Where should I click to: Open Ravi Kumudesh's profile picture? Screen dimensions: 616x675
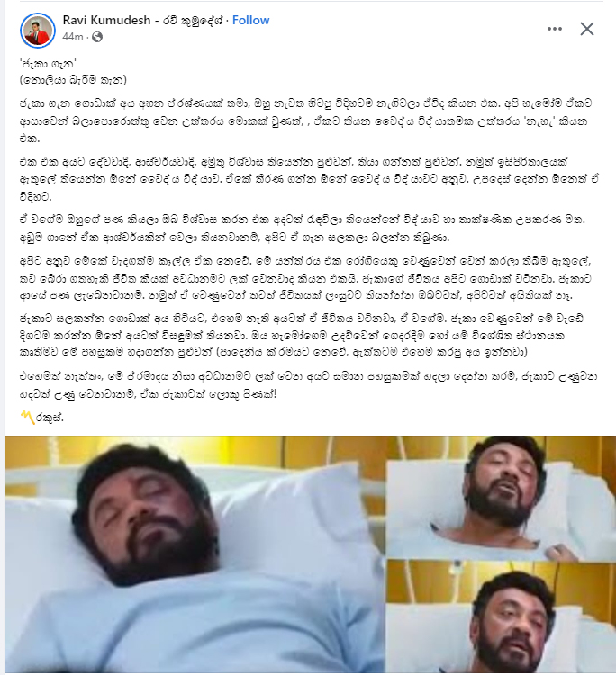38,30
